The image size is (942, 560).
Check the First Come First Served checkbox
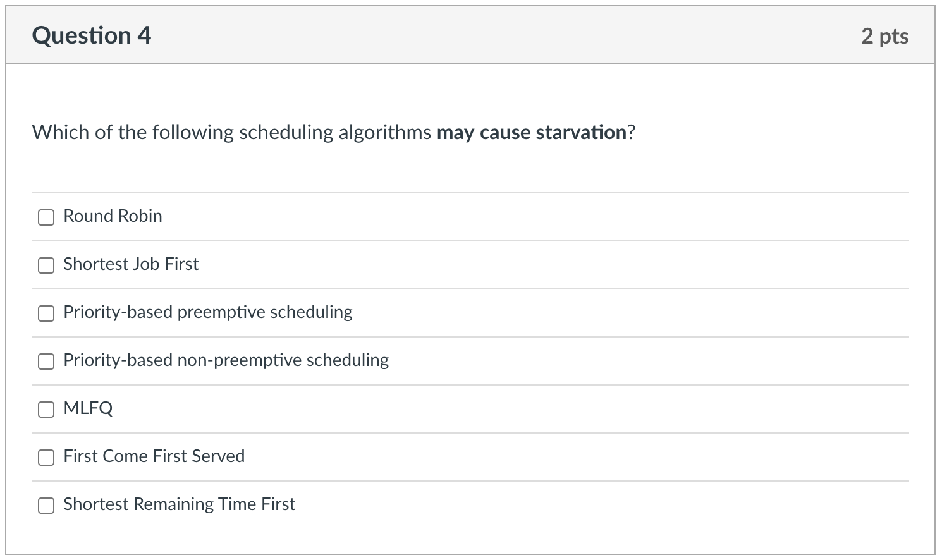(x=46, y=458)
